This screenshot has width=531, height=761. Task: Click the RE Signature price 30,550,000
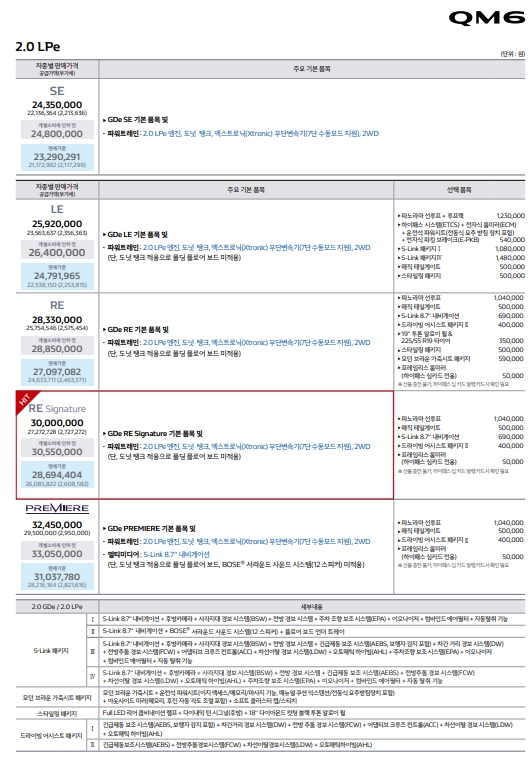(57, 452)
